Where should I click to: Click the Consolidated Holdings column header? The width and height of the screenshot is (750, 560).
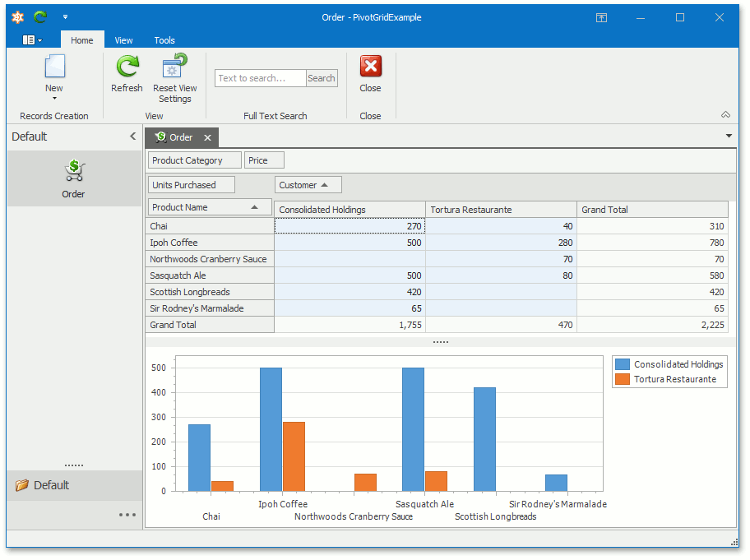tap(350, 210)
